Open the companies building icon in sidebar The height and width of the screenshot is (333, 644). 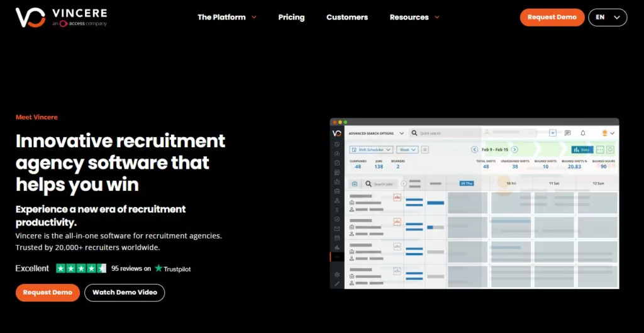(x=337, y=182)
